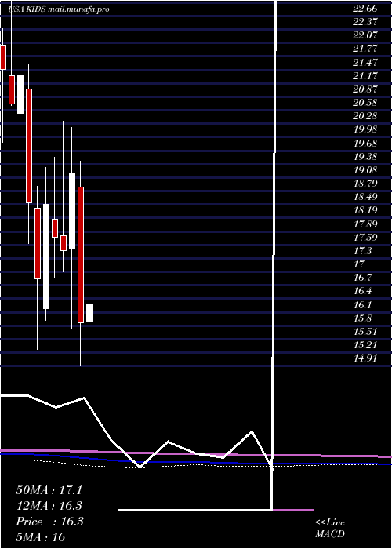Viewport: 392px width, 549px height.
Task: Click the 16.7 price axis label
Action: (362, 278)
